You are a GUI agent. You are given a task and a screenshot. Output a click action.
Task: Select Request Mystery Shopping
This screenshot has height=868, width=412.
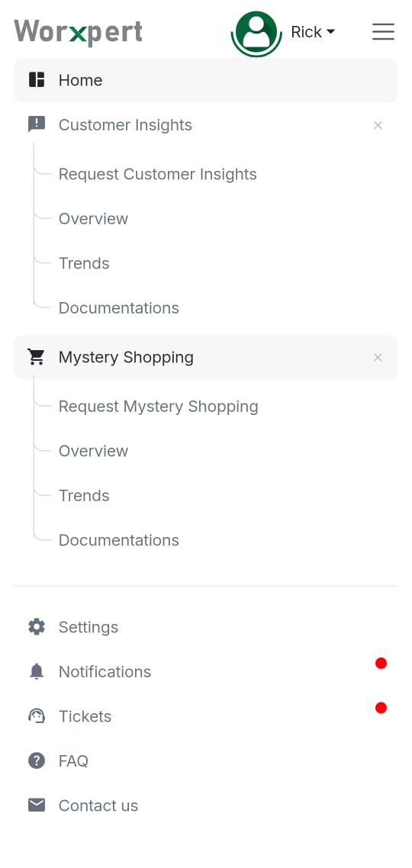(159, 407)
